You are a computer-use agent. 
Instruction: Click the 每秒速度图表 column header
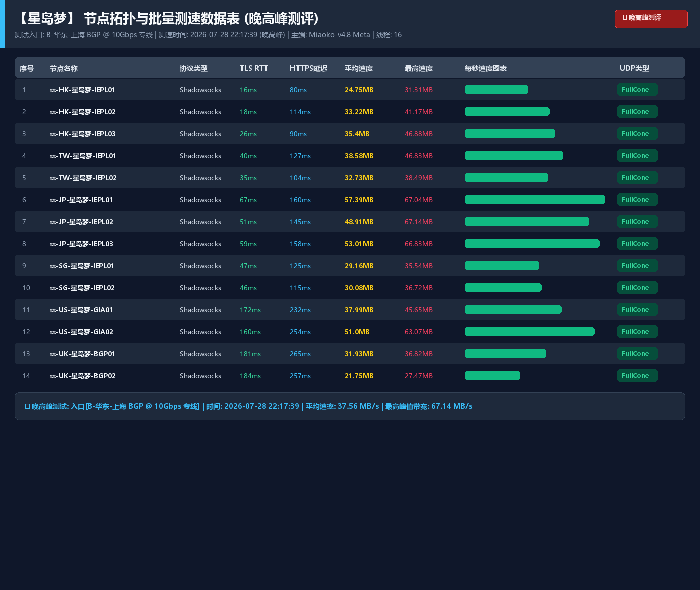point(486,68)
